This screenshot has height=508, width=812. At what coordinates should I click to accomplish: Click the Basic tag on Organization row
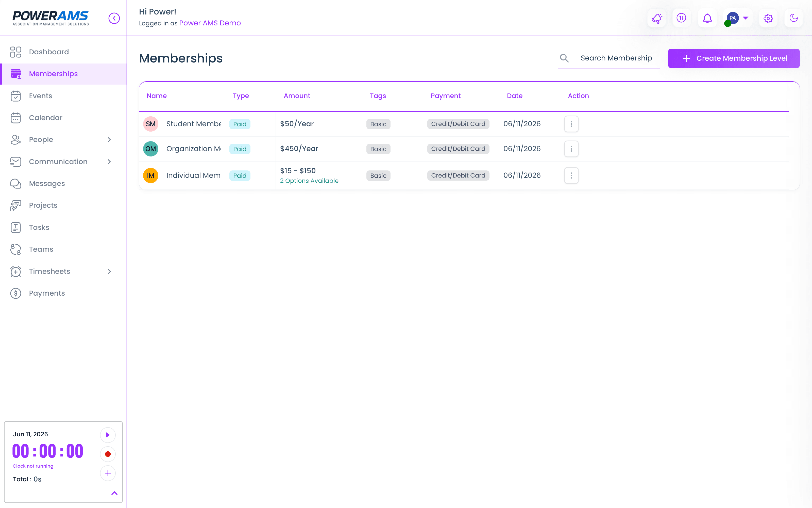tap(378, 149)
